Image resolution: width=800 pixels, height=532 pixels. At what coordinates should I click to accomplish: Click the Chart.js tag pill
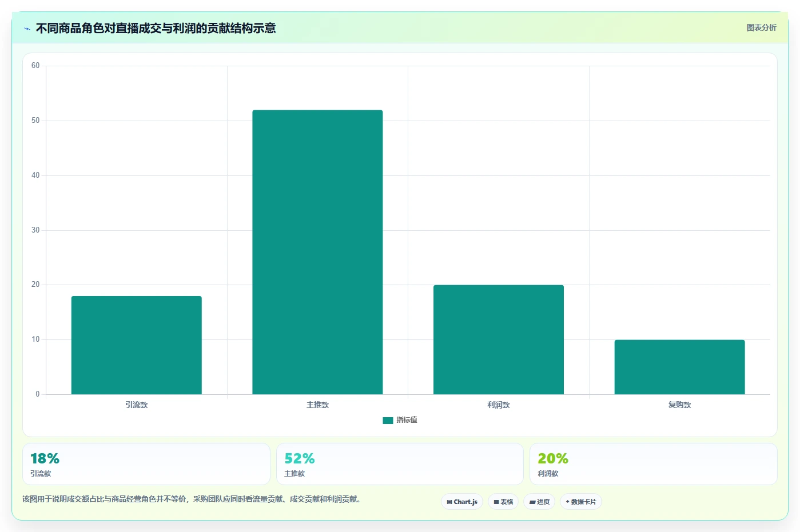point(462,502)
